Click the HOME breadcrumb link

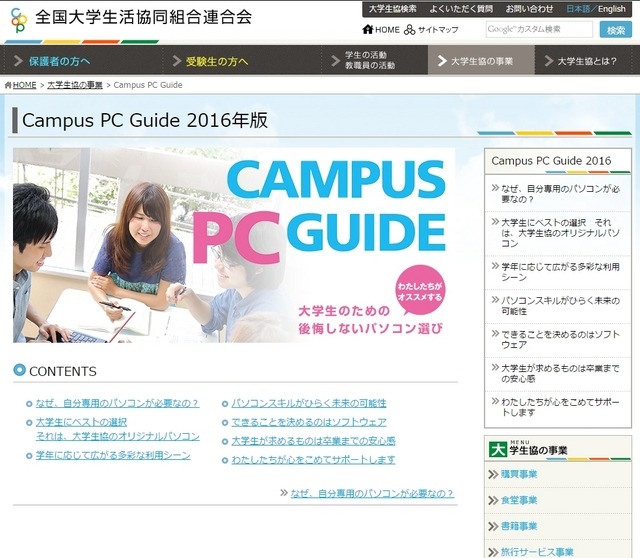point(24,85)
